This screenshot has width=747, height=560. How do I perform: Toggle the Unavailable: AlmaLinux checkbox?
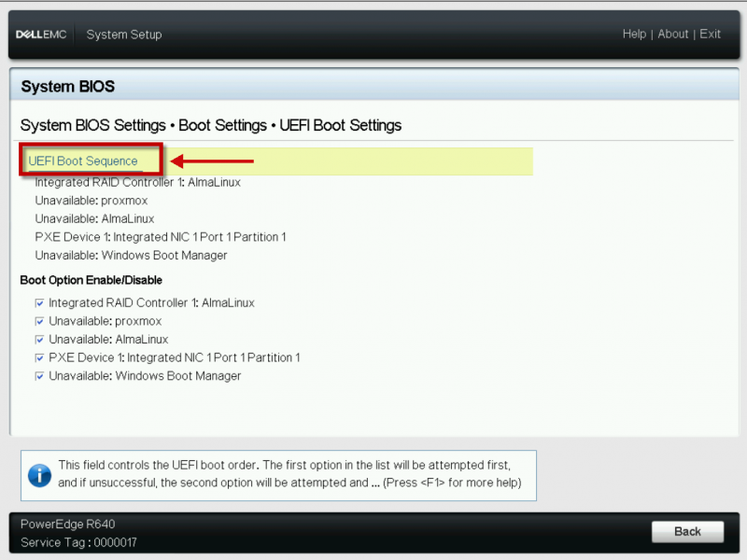pyautogui.click(x=39, y=340)
